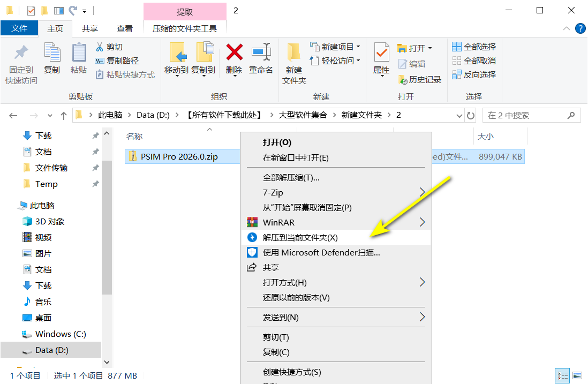Viewport: 588px width, 384px height.
Task: Click the search box for folder 2
Action: pos(531,116)
